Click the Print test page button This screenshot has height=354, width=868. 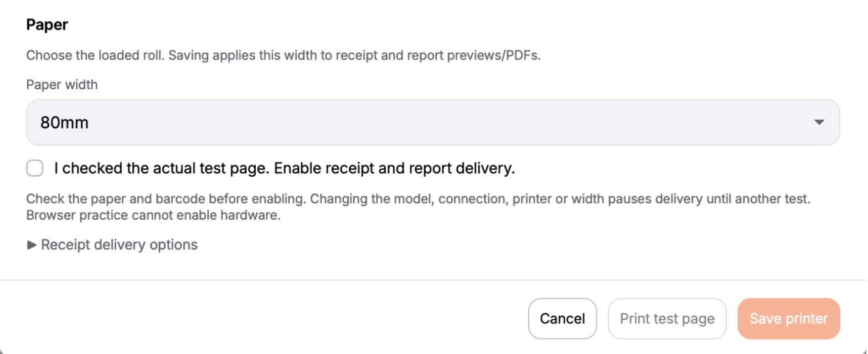(x=667, y=319)
